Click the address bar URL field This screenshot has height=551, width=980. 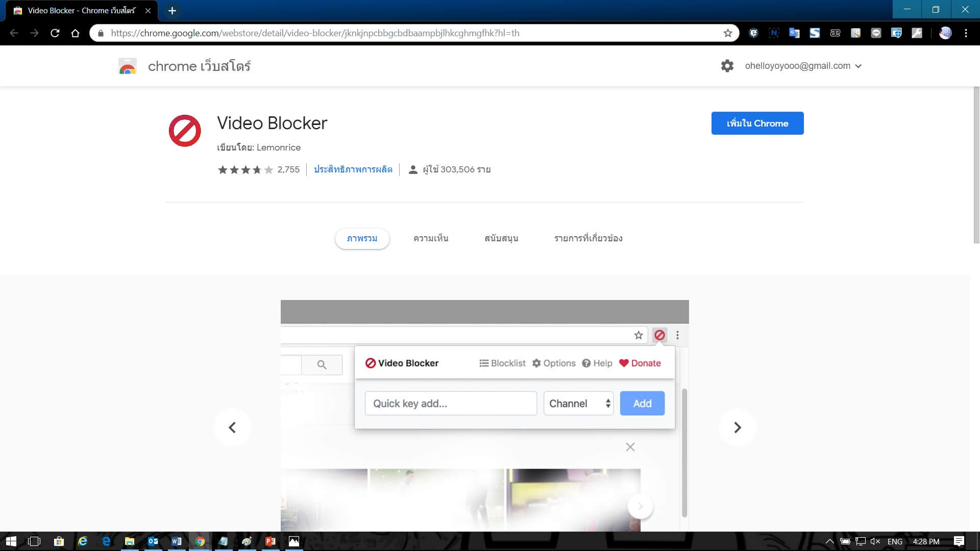413,33
